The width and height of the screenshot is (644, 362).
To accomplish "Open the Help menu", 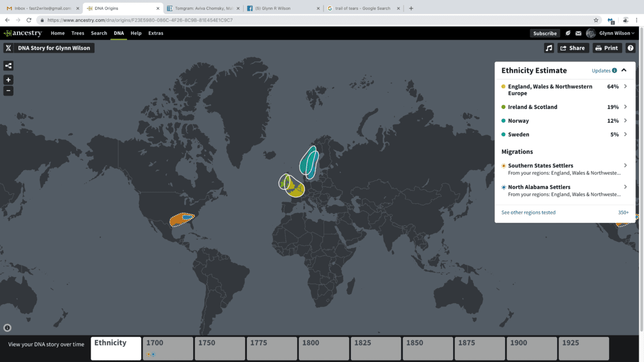I will point(136,33).
